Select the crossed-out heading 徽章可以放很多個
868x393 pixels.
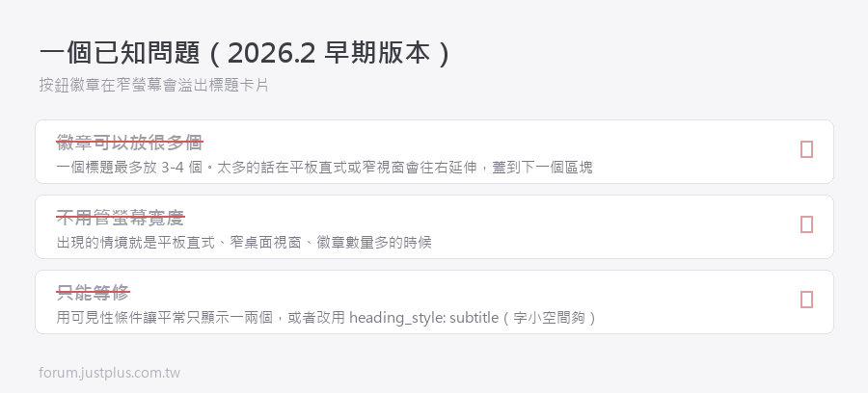pos(129,142)
